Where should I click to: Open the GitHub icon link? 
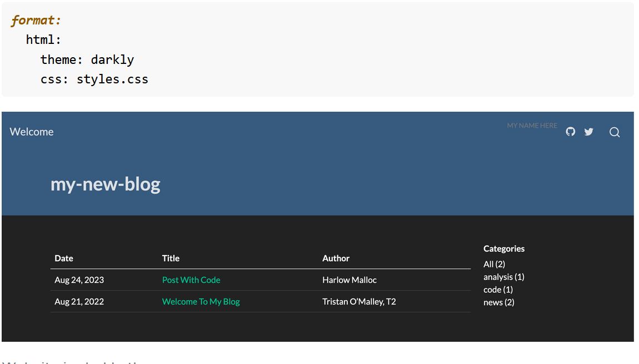click(x=570, y=132)
